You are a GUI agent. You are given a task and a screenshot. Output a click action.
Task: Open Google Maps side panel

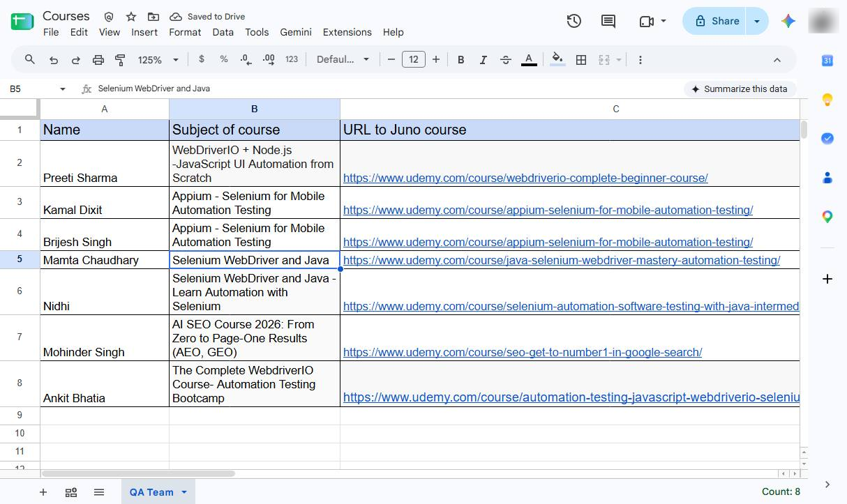[x=827, y=217]
